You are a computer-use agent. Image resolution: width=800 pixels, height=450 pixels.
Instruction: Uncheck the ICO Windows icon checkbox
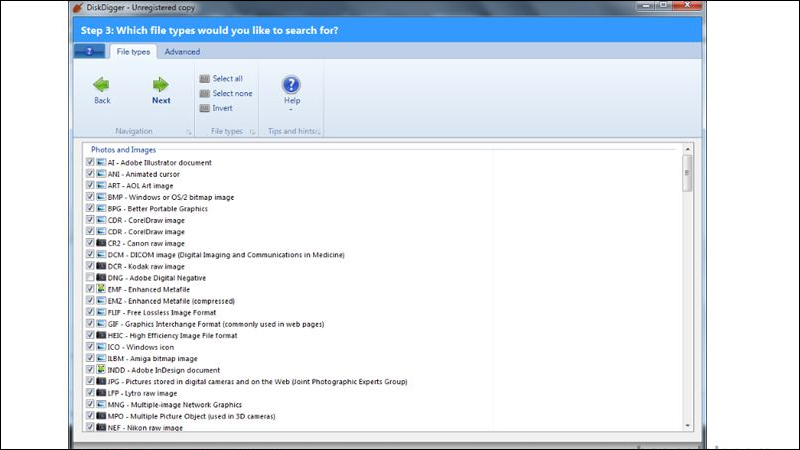point(90,346)
